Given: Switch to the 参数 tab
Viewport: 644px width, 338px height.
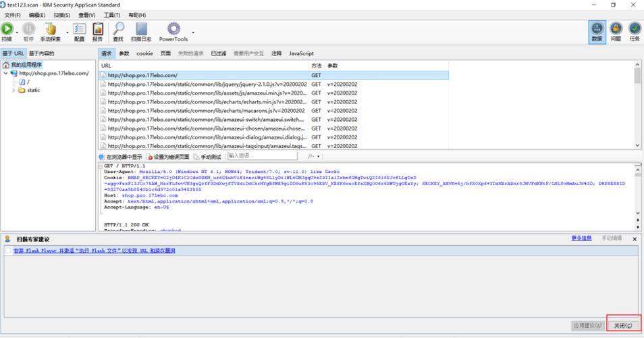Looking at the screenshot, I should tap(124, 53).
